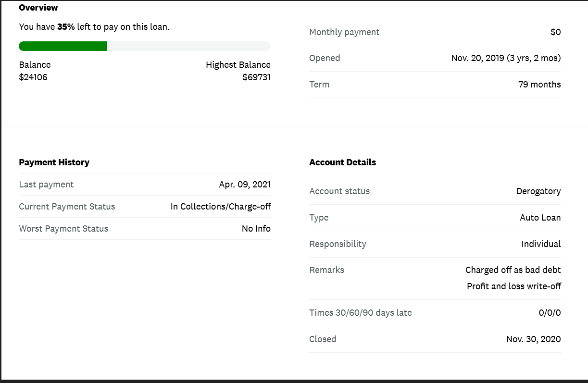
Task: Click the Charged off as bad debt remark
Action: click(513, 270)
